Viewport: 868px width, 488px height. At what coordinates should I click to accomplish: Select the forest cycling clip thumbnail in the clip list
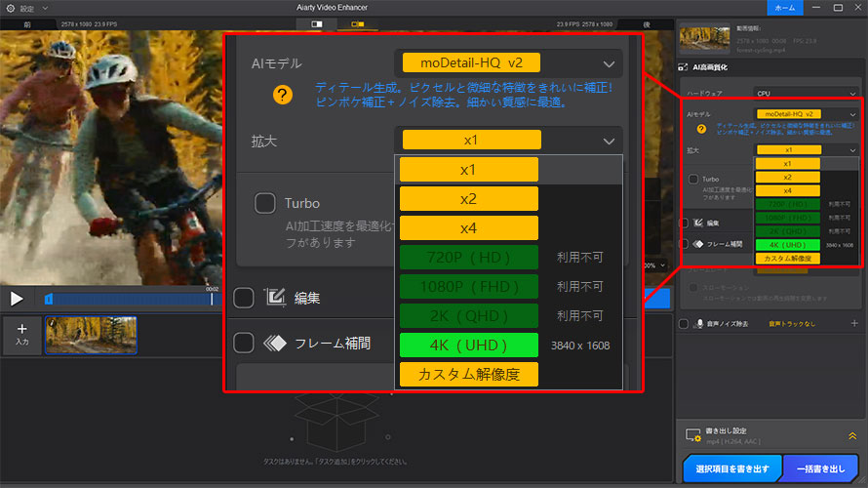(x=91, y=335)
